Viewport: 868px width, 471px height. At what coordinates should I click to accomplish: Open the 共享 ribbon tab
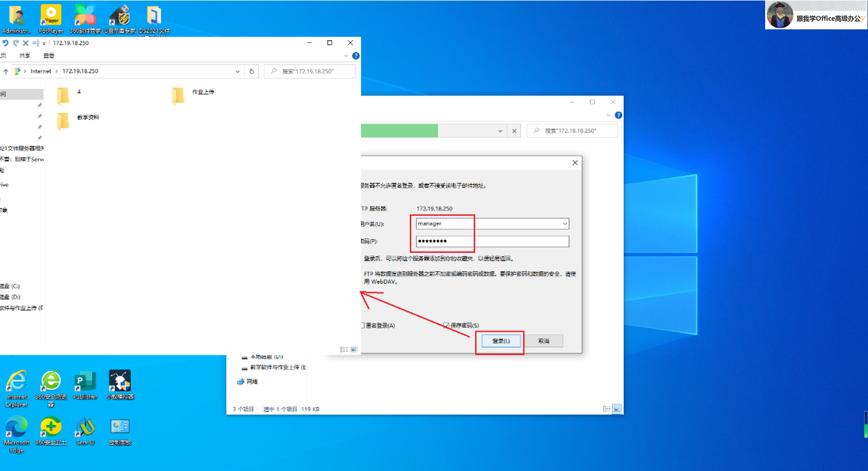[25, 56]
